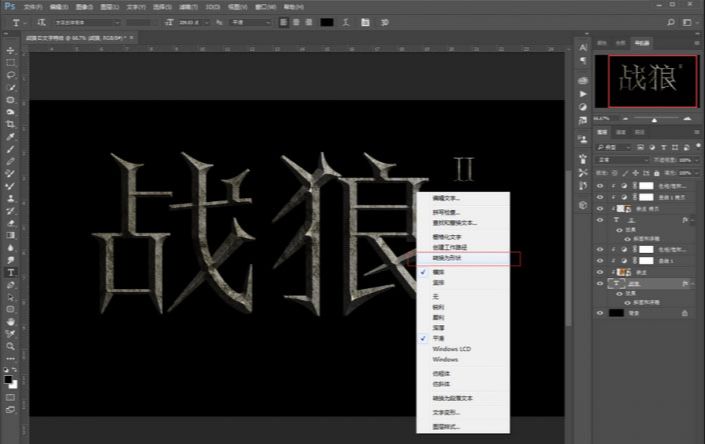Open the Layers panel flyout menu
705x444 pixels.
click(697, 132)
